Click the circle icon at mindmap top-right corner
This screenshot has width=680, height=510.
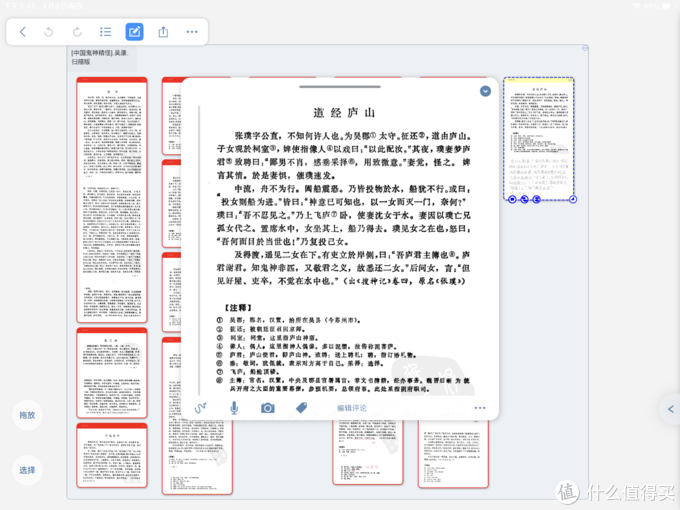[585, 48]
